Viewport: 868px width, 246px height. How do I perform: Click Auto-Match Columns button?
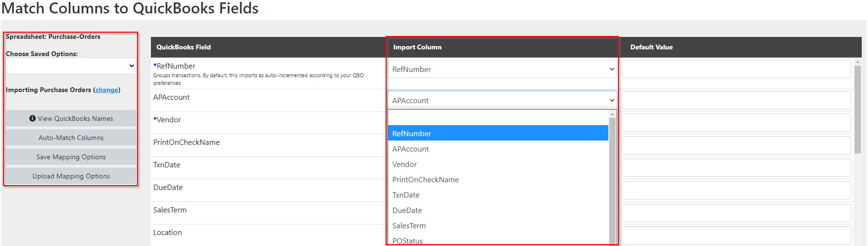[71, 138]
